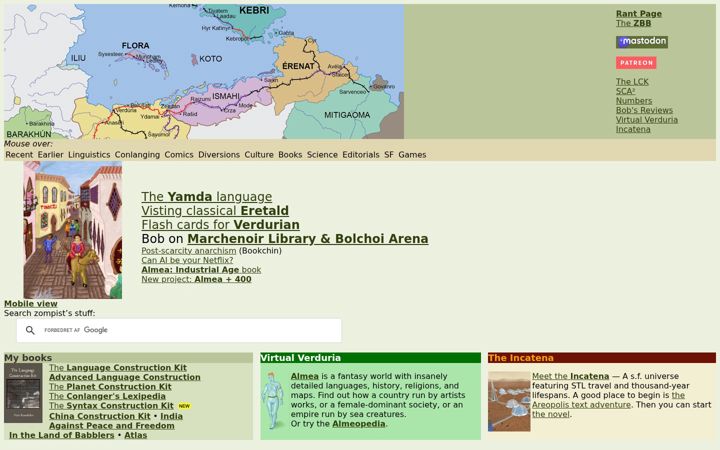
Task: Open The ZBB link
Action: [x=633, y=23]
